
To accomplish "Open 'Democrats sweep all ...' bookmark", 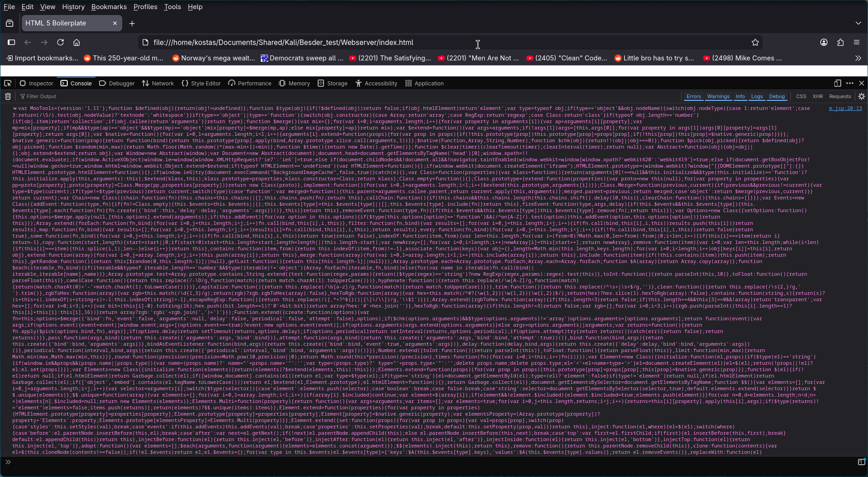I will (x=302, y=58).
